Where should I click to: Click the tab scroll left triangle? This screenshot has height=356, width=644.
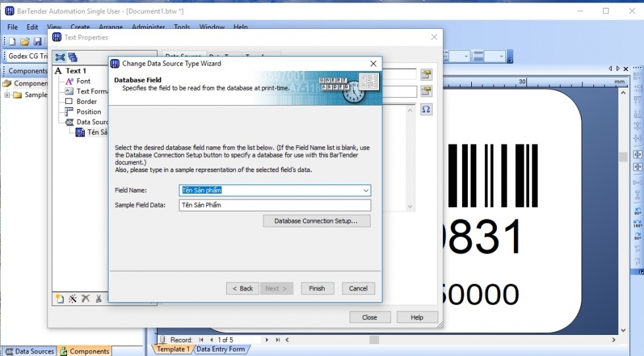click(610, 68)
